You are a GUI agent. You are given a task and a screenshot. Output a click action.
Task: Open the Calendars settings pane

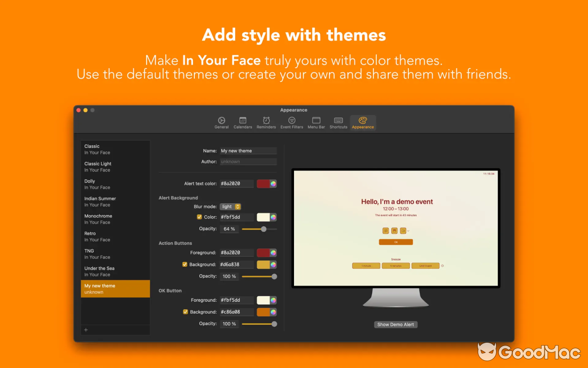tap(243, 122)
